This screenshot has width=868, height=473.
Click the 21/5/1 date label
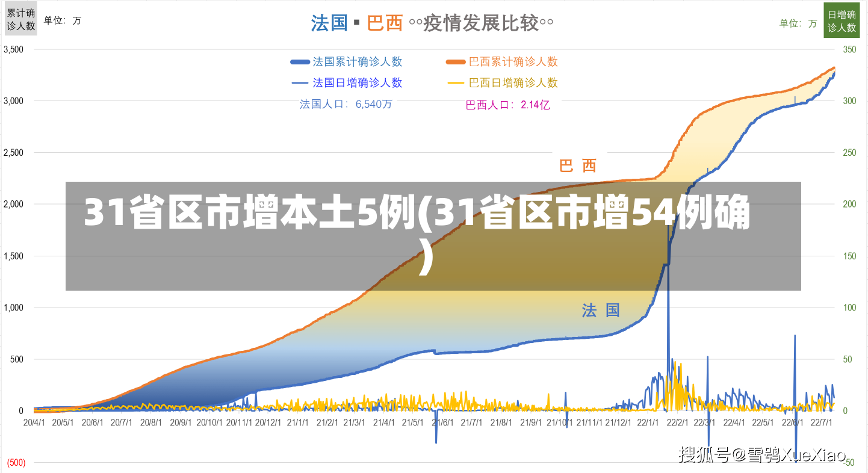coord(414,422)
